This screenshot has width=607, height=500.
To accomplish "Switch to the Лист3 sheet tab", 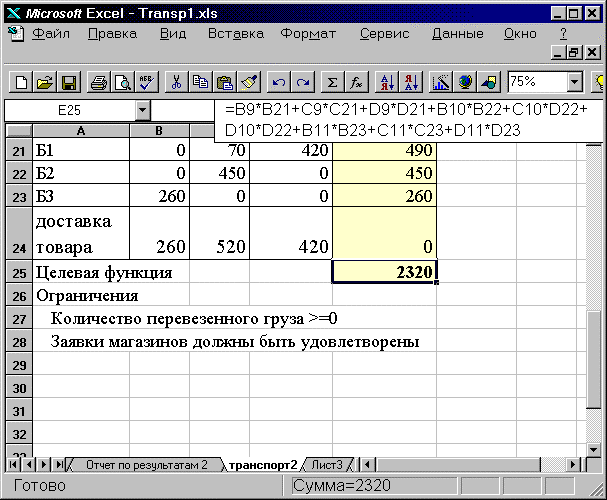I will (x=327, y=464).
